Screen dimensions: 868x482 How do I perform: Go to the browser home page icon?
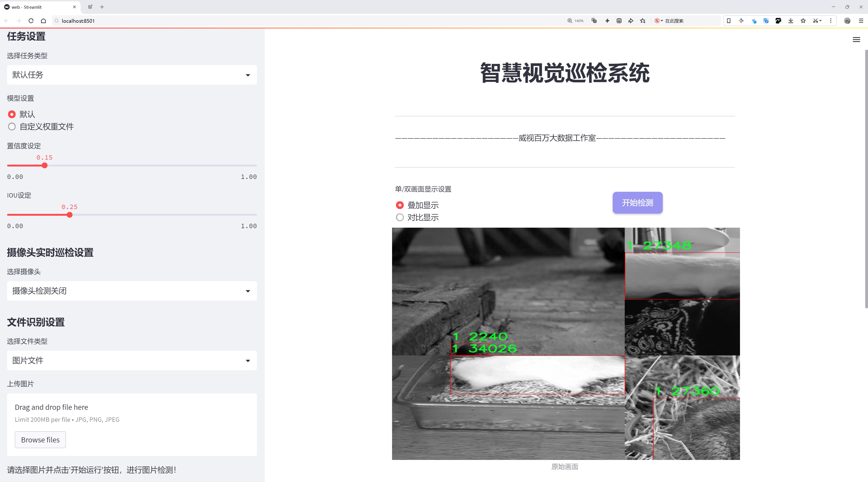coord(43,21)
